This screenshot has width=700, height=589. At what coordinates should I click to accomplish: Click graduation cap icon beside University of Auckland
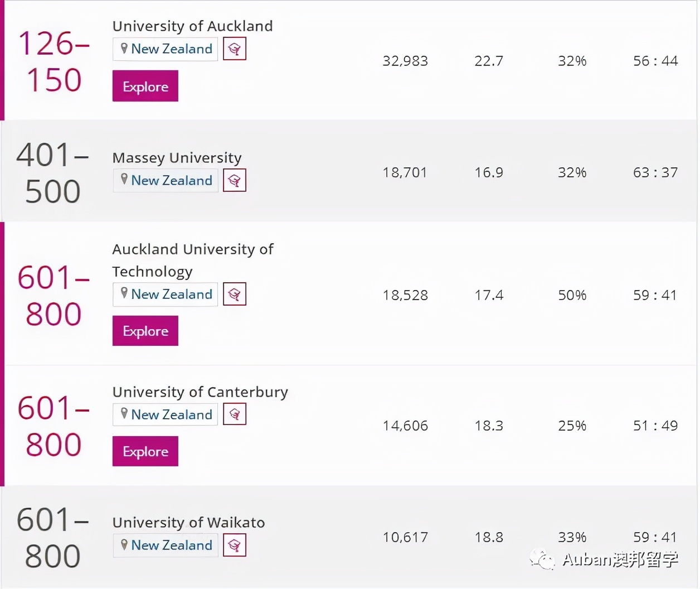tap(235, 49)
